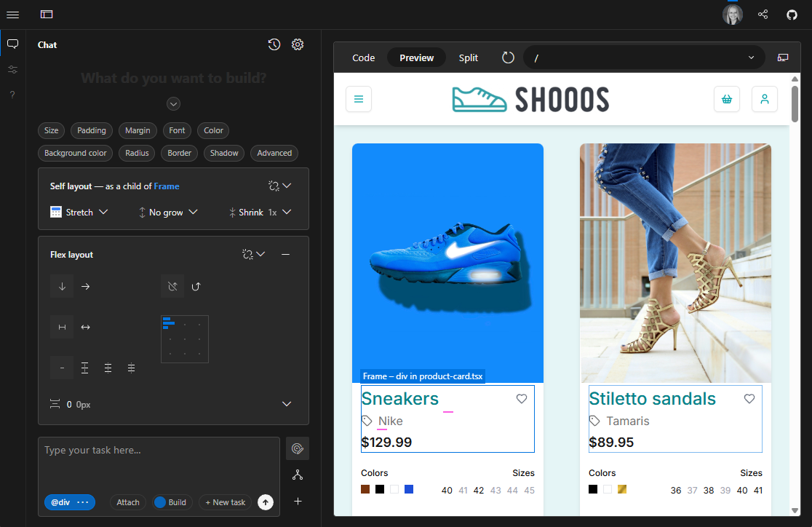Favorite the Stiletto sandals with heart
Image resolution: width=812 pixels, height=527 pixels.
749,398
